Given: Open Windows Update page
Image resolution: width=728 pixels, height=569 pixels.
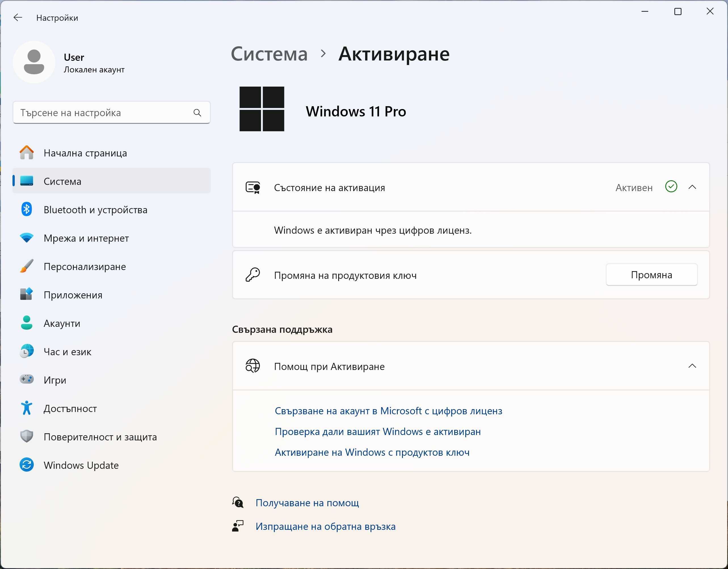Looking at the screenshot, I should (x=112, y=465).
